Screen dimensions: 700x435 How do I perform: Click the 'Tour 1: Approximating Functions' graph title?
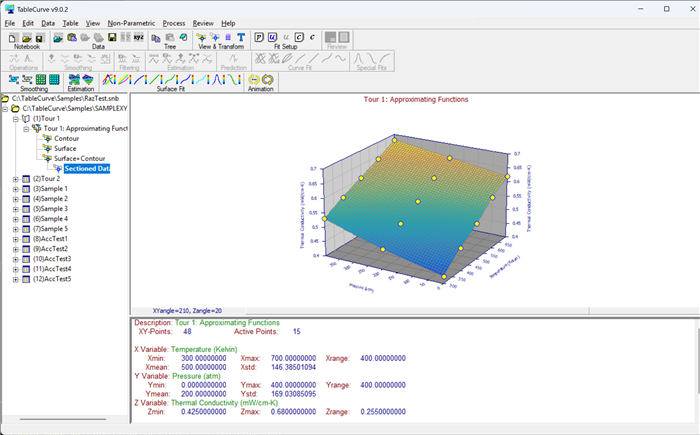pyautogui.click(x=416, y=100)
